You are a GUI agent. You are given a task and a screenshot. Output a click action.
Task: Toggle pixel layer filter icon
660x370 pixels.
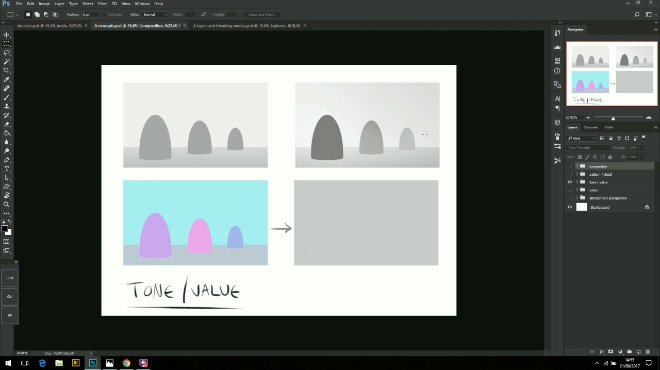coord(602,138)
